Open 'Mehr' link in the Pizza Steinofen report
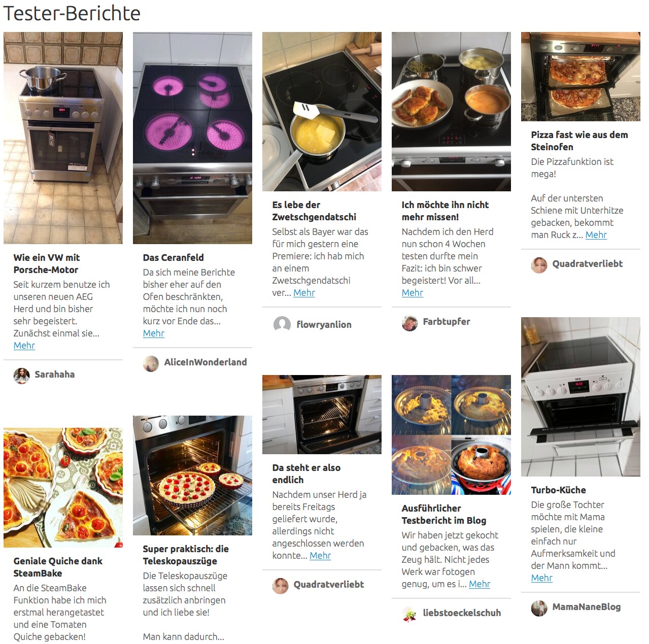The height and width of the screenshot is (644, 649). (596, 235)
